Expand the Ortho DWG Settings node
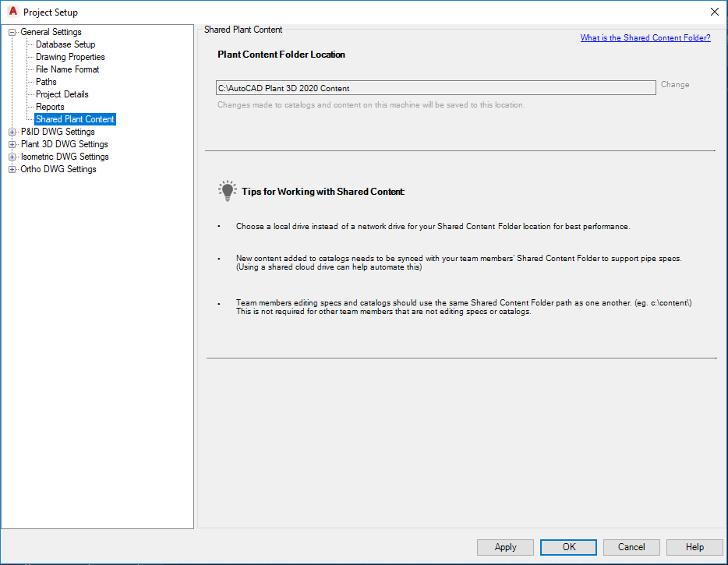The width and height of the screenshot is (728, 565). (12, 169)
